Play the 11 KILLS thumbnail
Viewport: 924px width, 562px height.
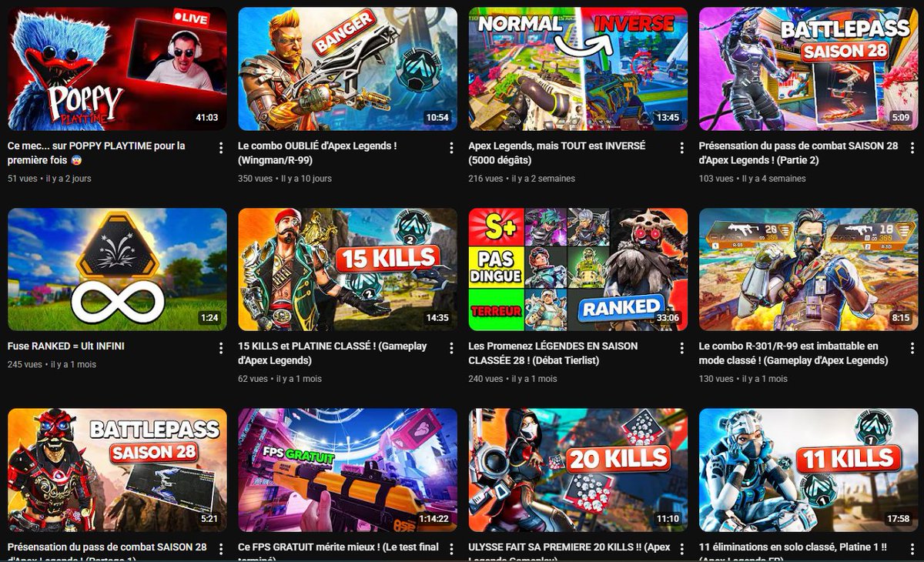click(x=808, y=470)
